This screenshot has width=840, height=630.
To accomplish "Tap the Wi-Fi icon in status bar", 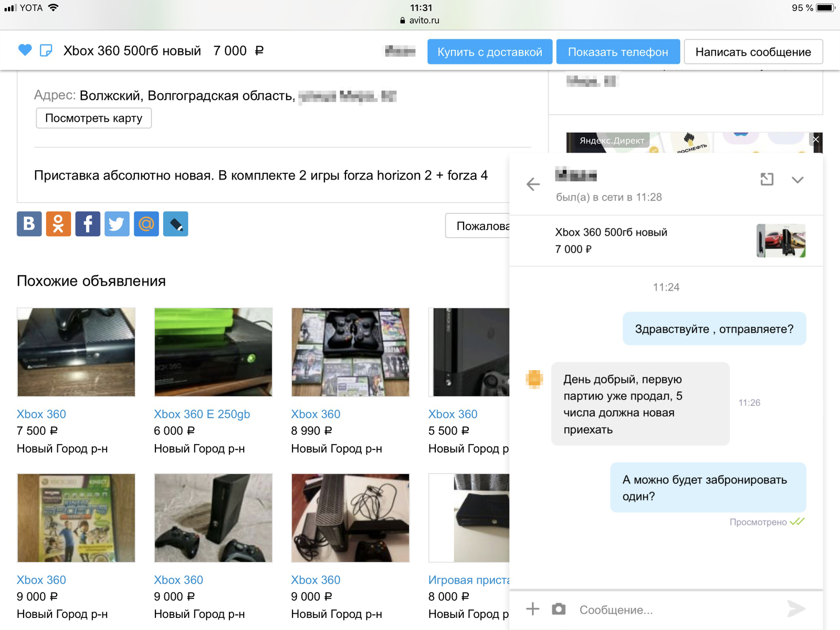I will pyautogui.click(x=53, y=7).
